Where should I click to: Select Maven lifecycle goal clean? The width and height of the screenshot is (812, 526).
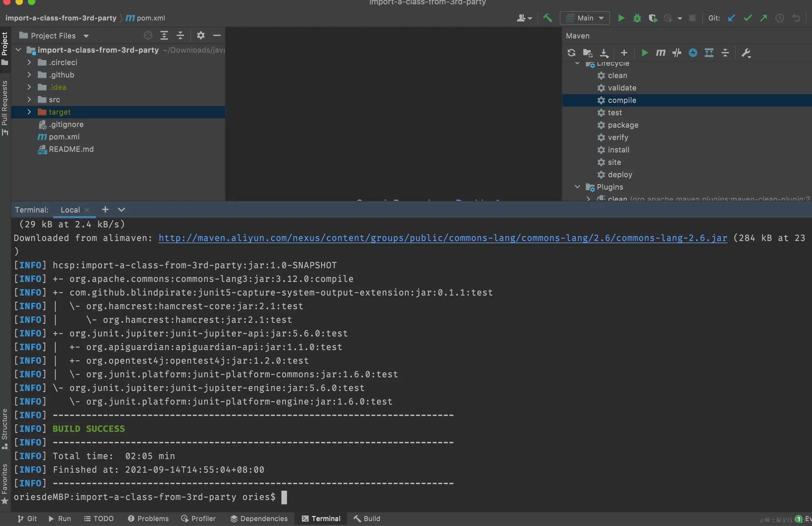pyautogui.click(x=617, y=75)
